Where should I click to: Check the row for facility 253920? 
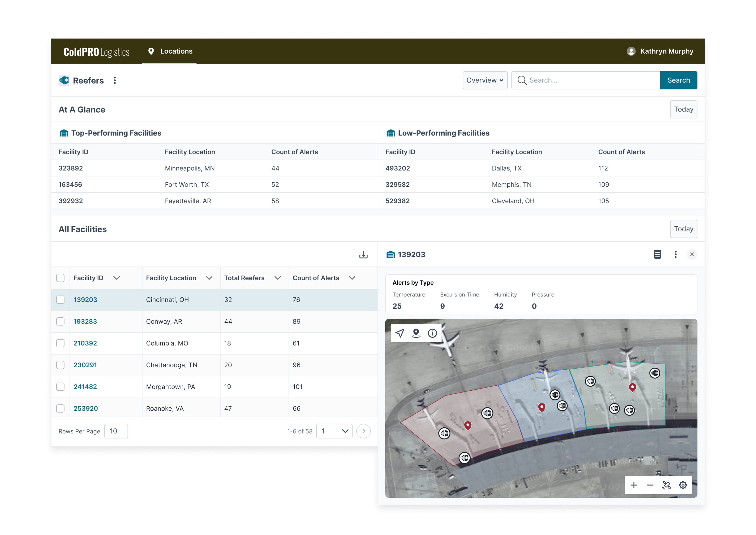pyautogui.click(x=61, y=408)
